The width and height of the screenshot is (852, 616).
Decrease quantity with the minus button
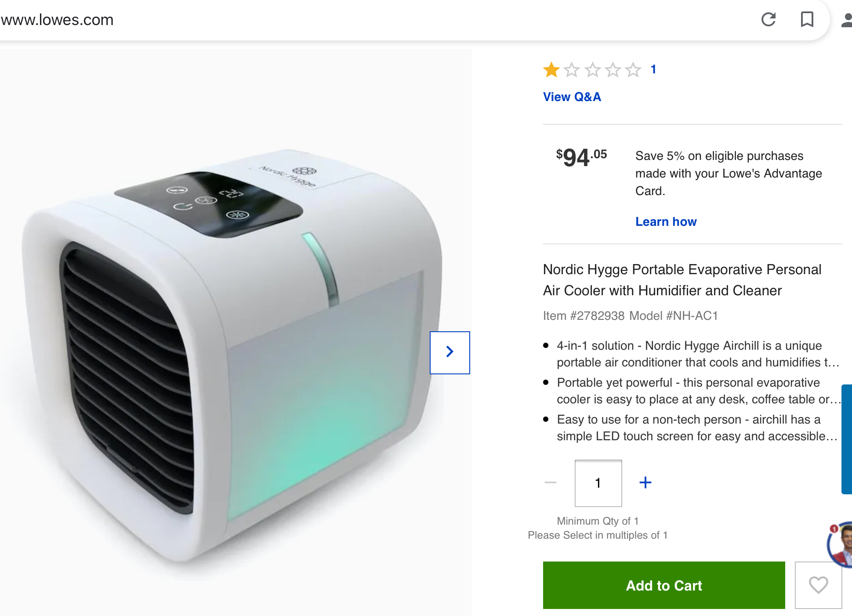[x=550, y=482]
